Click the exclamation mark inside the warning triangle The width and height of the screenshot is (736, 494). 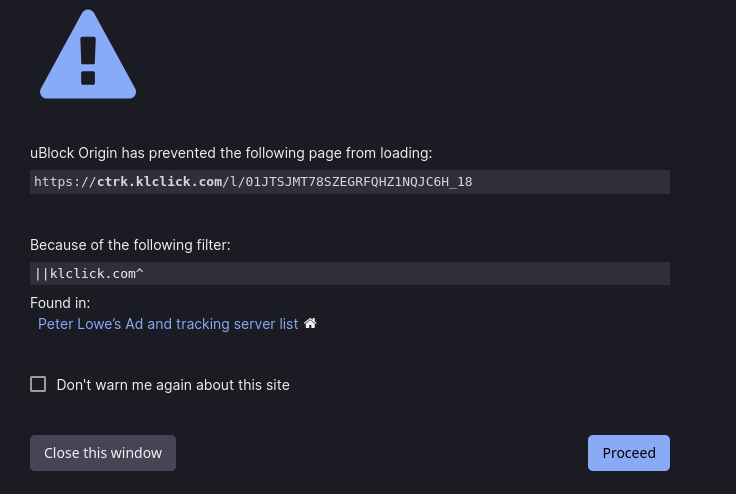88,61
